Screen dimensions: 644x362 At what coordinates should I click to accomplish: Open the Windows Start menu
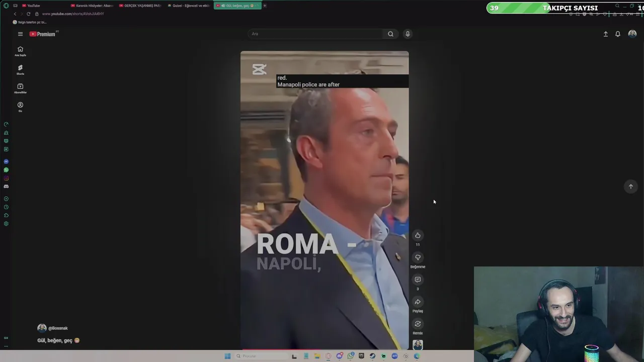227,356
